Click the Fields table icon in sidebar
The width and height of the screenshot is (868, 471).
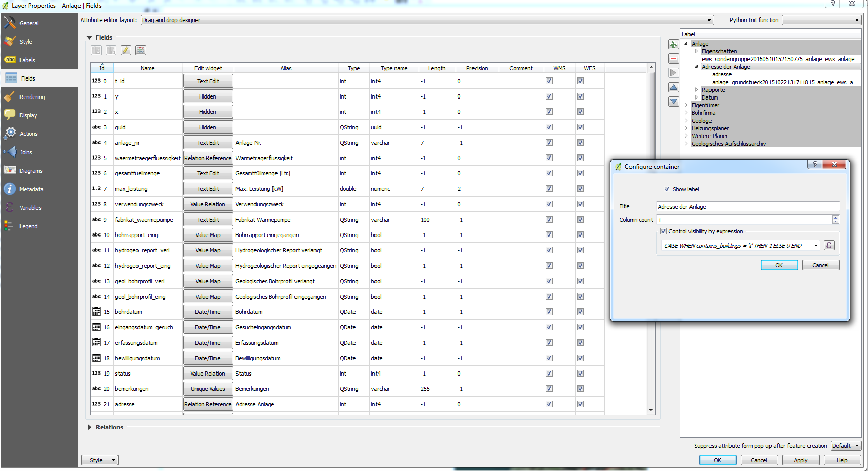[x=11, y=78]
